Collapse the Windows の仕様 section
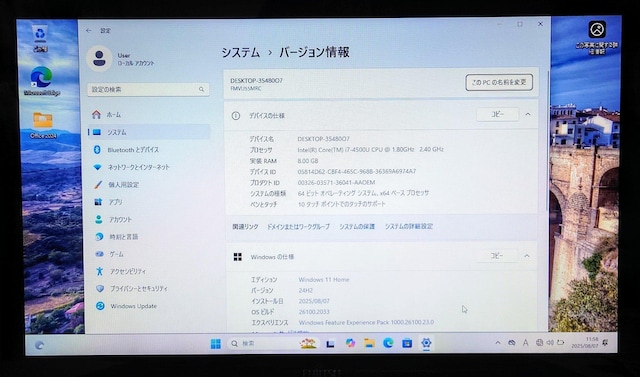 pyautogui.click(x=527, y=256)
